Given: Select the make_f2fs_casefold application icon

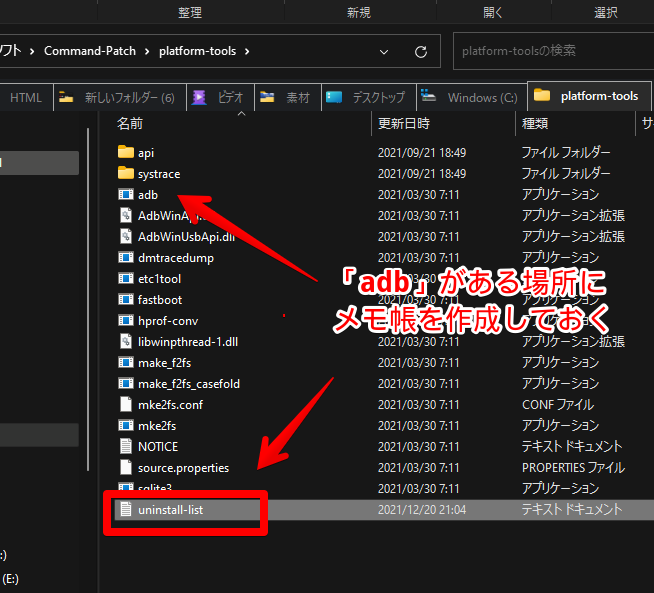Looking at the screenshot, I should point(126,383).
